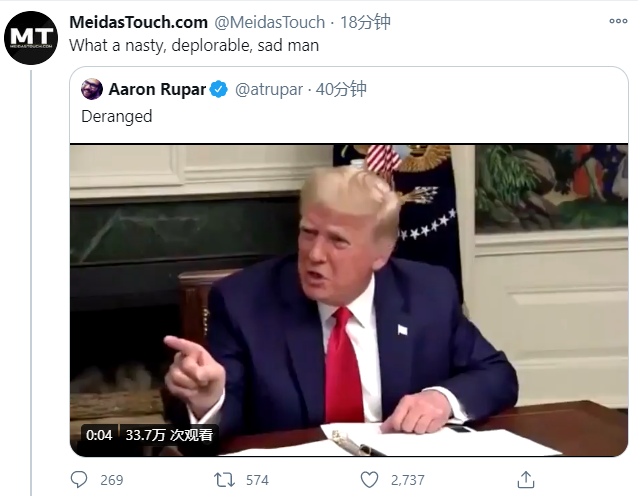Open quoted tweet text 'Deranged'
The image size is (638, 496).
tap(117, 117)
